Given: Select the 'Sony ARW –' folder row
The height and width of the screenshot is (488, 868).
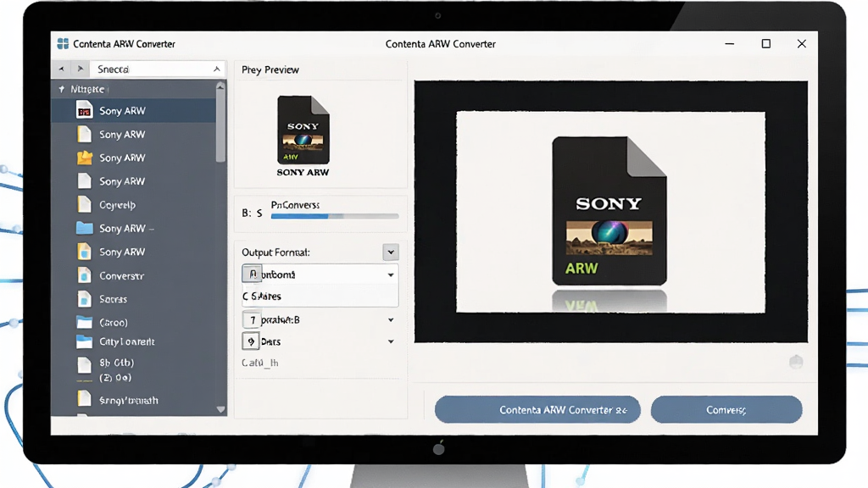Looking at the screenshot, I should 133,228.
